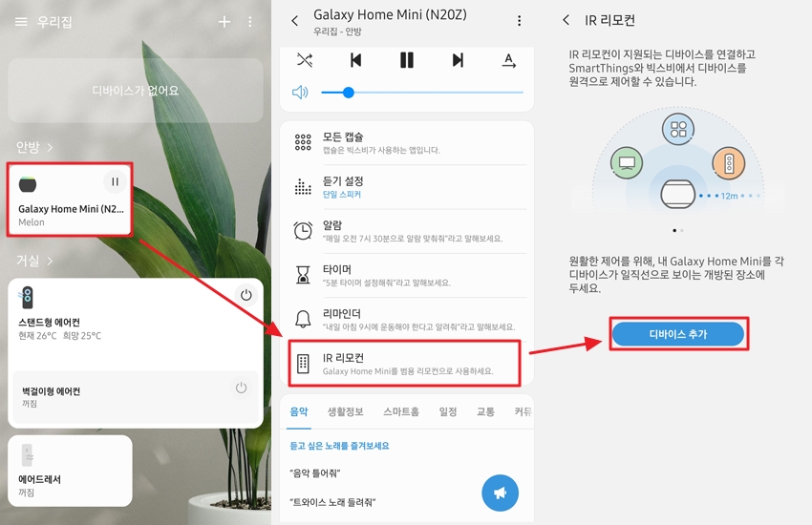The height and width of the screenshot is (525, 812).
Task: Toggle shuffle playback
Action: (x=305, y=60)
